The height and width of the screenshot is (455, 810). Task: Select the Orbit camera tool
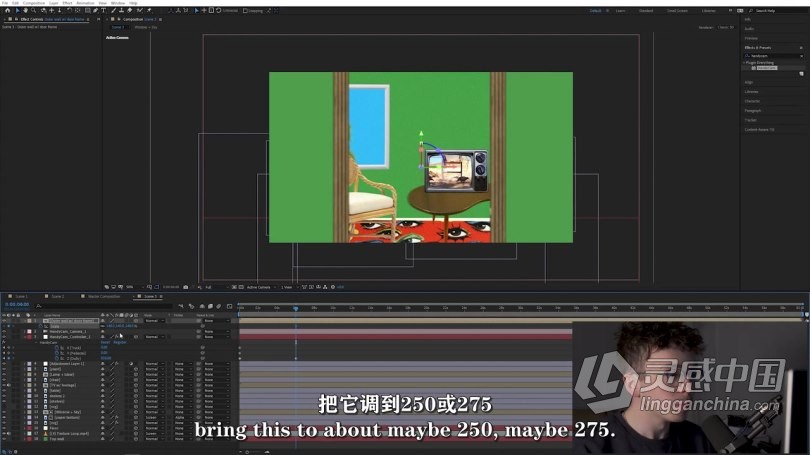[x=43, y=10]
